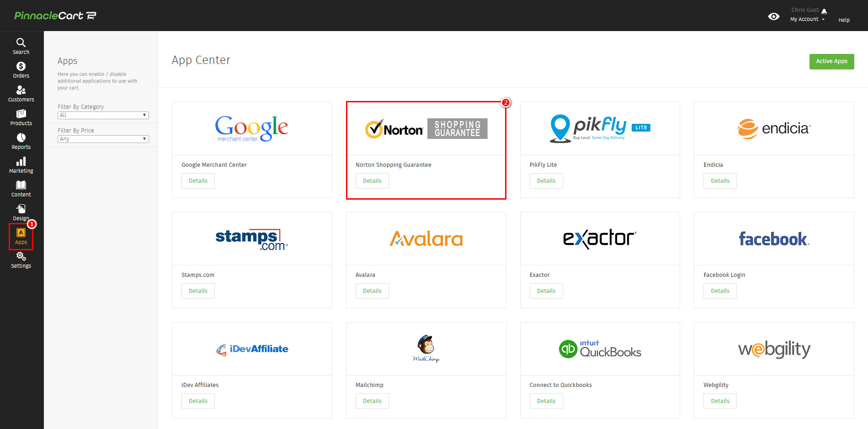
Task: Open the Help link
Action: click(x=844, y=20)
